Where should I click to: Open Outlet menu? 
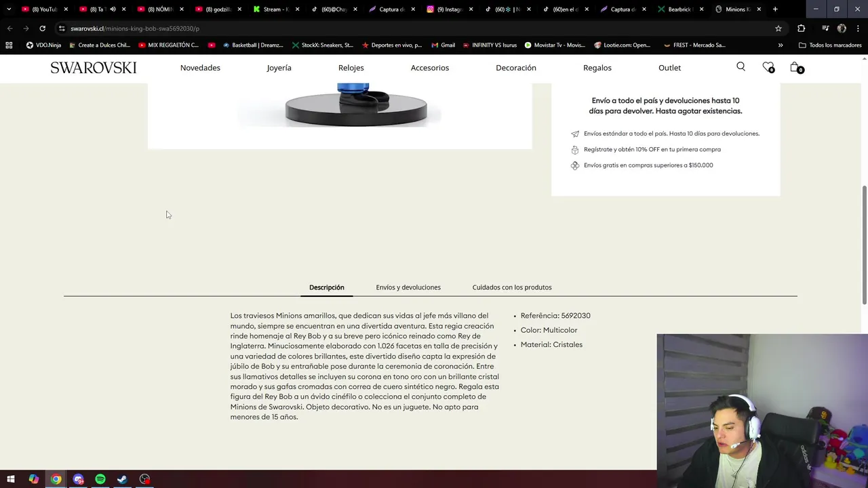tap(669, 68)
